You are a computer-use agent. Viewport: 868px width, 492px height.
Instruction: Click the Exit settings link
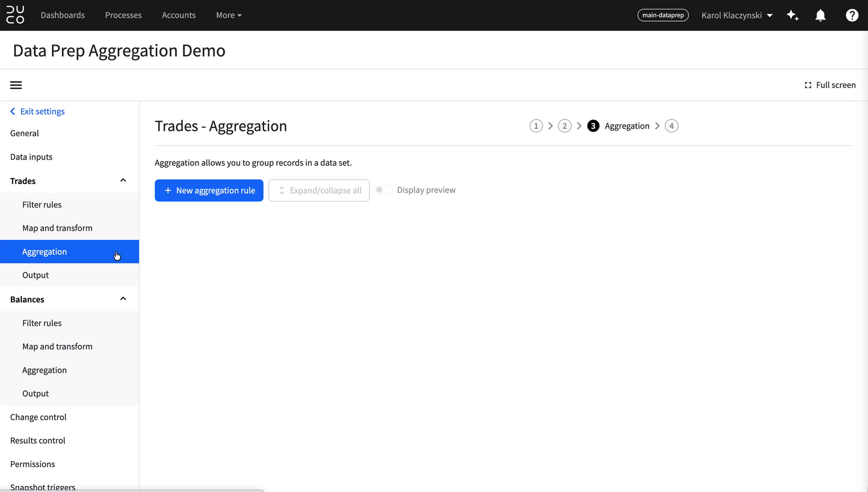(37, 111)
